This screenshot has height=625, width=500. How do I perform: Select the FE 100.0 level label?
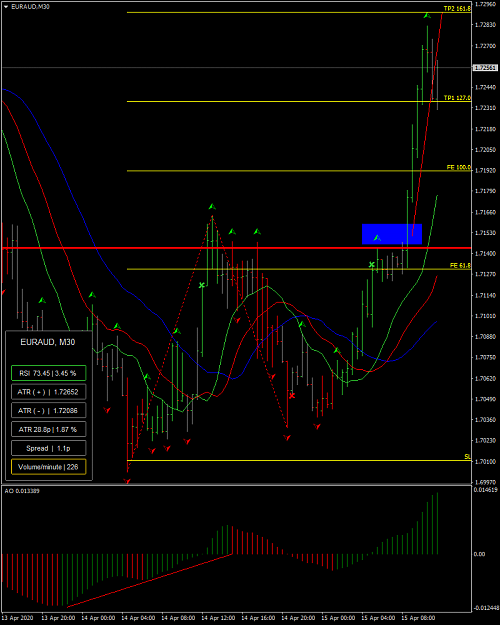point(459,167)
